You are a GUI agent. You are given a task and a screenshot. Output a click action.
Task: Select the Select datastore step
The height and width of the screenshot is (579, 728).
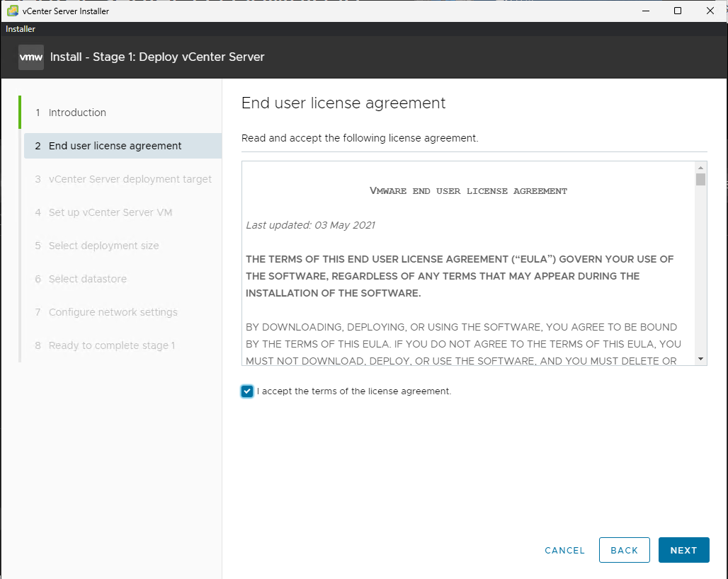tap(87, 279)
